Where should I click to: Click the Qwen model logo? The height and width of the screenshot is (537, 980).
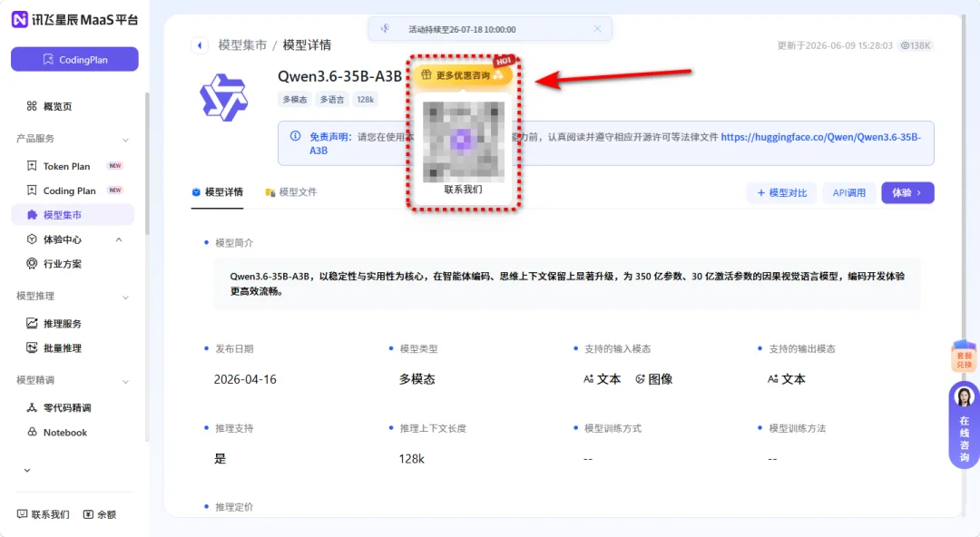224,98
